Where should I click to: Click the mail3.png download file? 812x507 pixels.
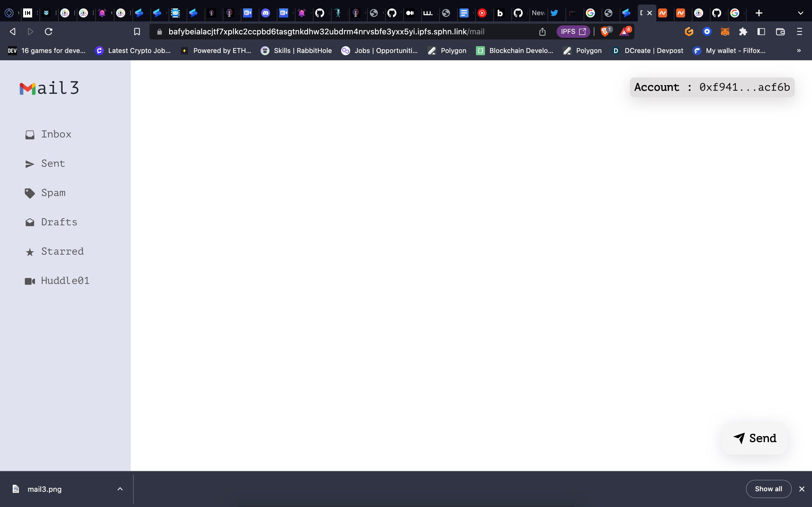pyautogui.click(x=45, y=489)
